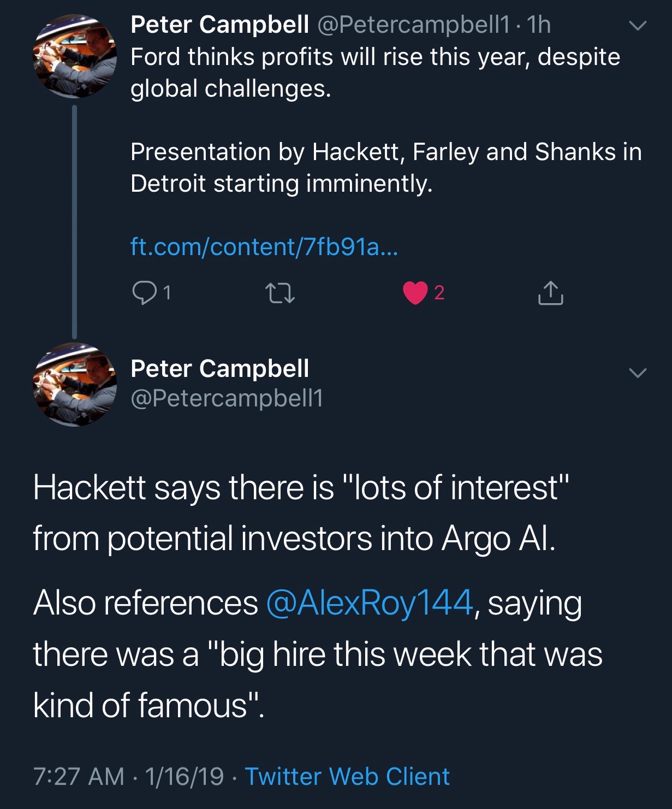Tap the share upload icon
The width and height of the screenshot is (672, 809).
(x=550, y=293)
